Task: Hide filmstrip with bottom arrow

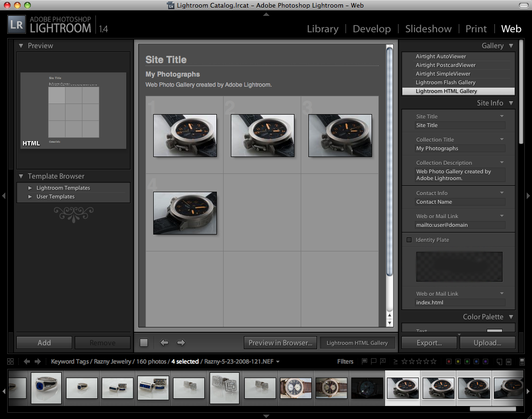Action: pos(266,416)
